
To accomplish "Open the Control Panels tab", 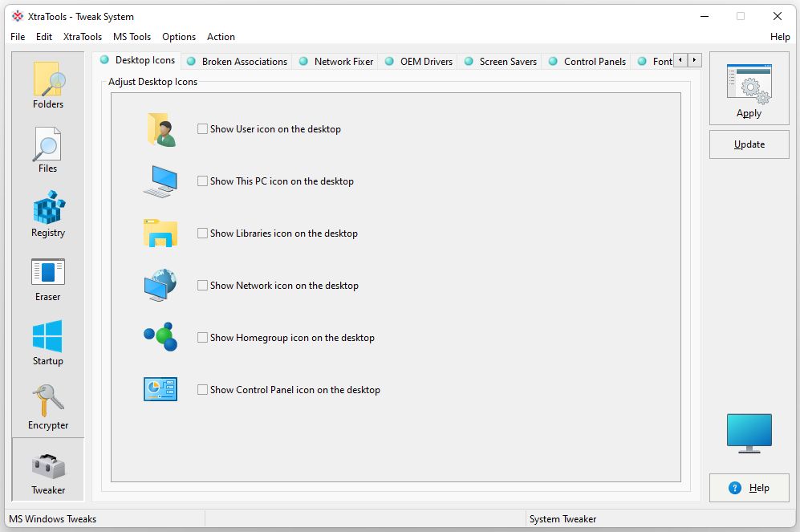I will pos(587,62).
